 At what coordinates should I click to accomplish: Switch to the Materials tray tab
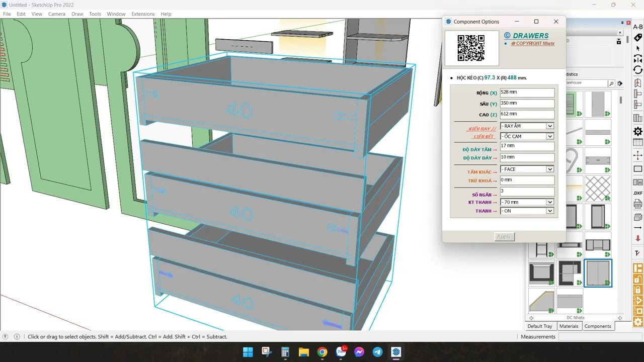569,326
